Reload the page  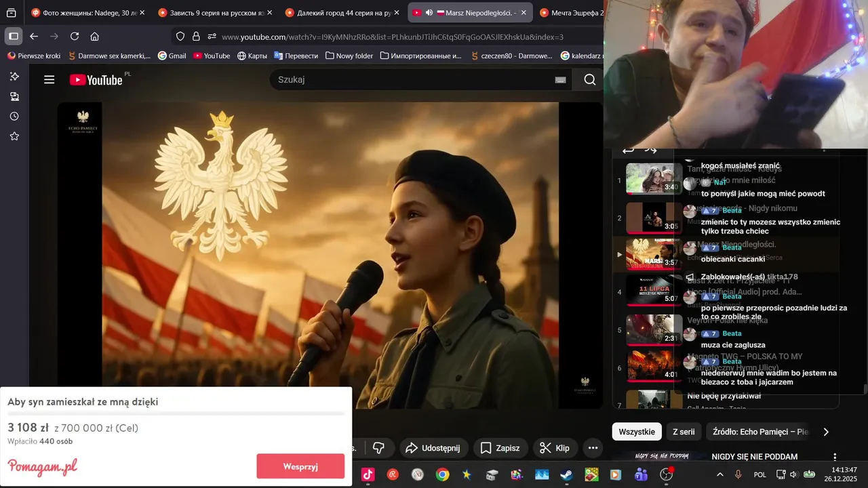coord(75,37)
